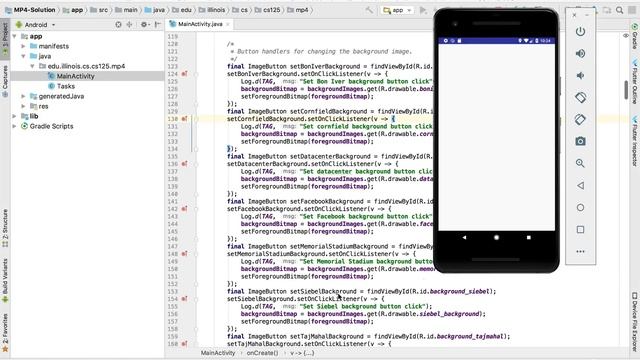Open the Android project view dropdown
The width and height of the screenshot is (640, 360).
tap(36, 24)
